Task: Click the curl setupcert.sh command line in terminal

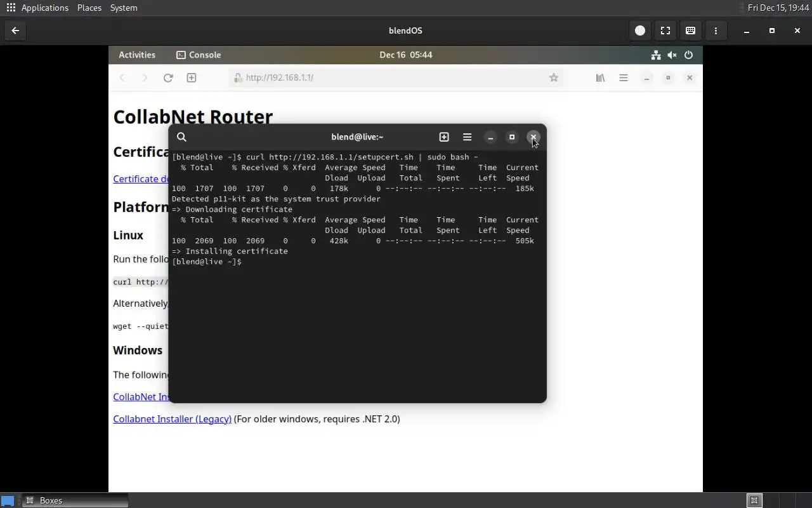Action: click(x=325, y=157)
